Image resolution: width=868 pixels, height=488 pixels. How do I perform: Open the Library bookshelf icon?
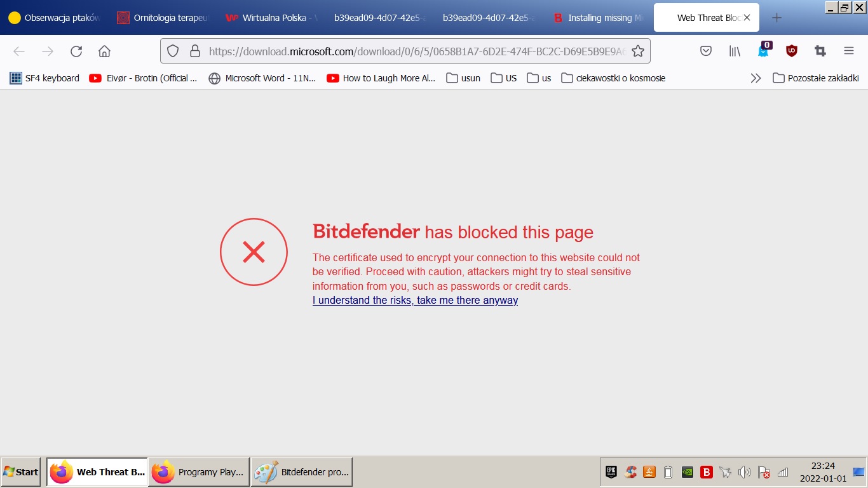point(735,51)
